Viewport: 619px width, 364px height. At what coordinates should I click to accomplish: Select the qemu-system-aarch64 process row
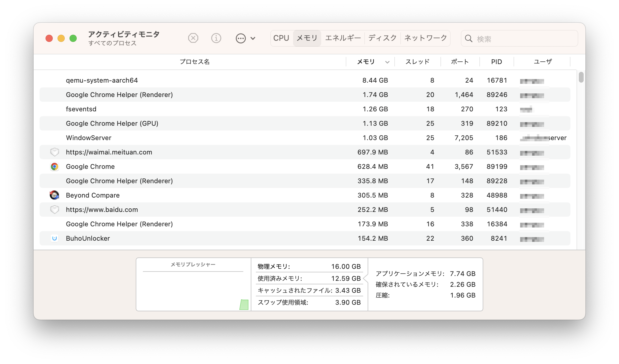(305, 80)
